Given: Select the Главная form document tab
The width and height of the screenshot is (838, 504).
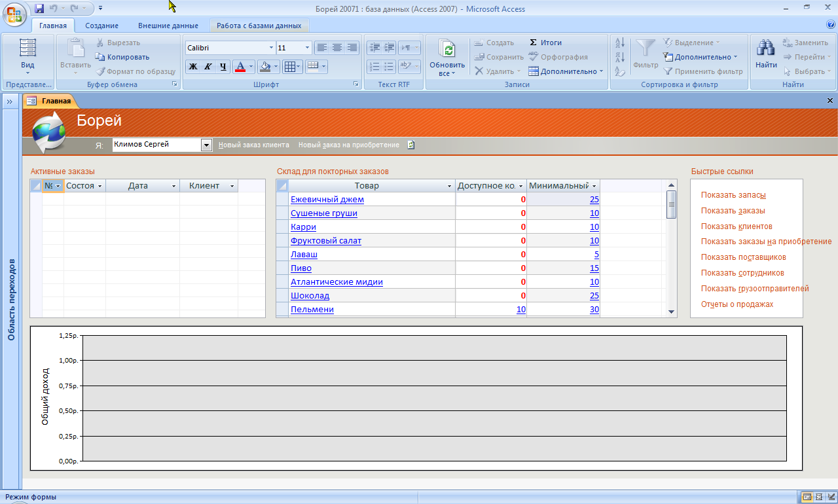Looking at the screenshot, I should (50, 101).
